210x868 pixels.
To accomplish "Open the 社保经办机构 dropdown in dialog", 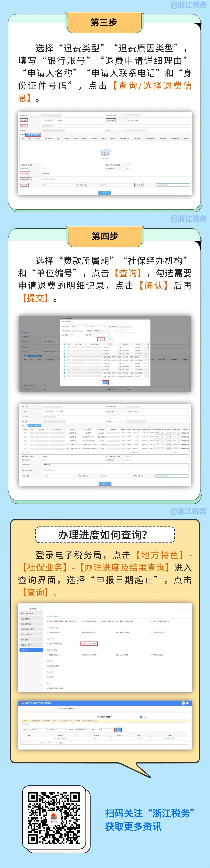I will pyautogui.click(x=126, y=327).
